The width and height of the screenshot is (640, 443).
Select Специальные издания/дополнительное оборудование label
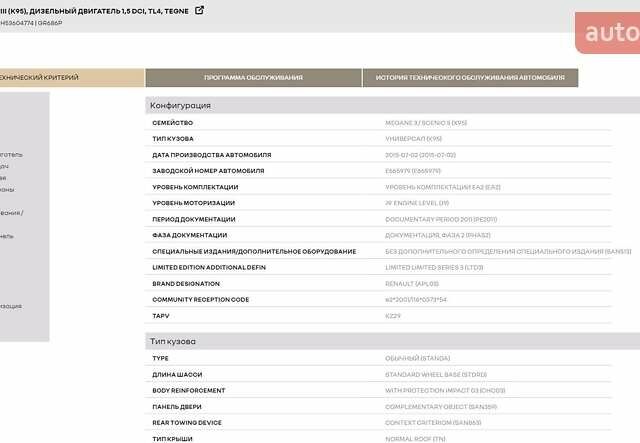click(254, 252)
